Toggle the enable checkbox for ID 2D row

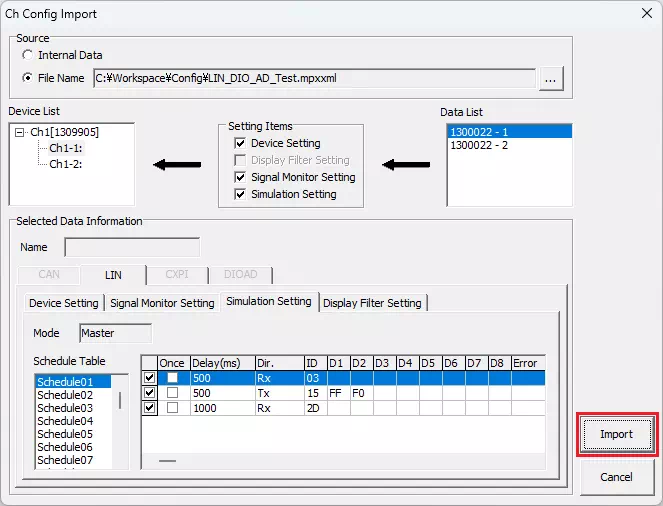pyautogui.click(x=149, y=408)
